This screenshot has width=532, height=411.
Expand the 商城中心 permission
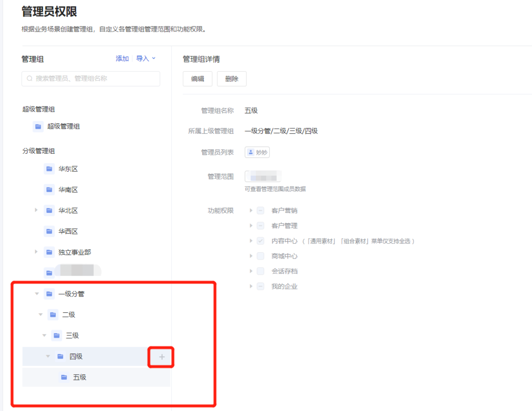coord(251,256)
